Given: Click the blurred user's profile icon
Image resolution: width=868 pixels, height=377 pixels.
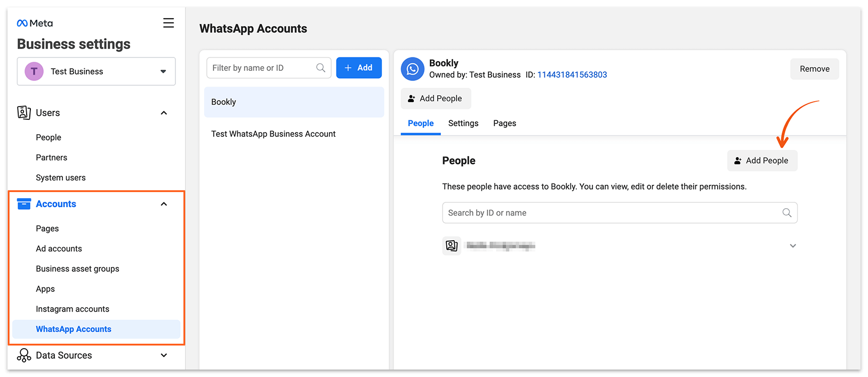Looking at the screenshot, I should point(452,245).
